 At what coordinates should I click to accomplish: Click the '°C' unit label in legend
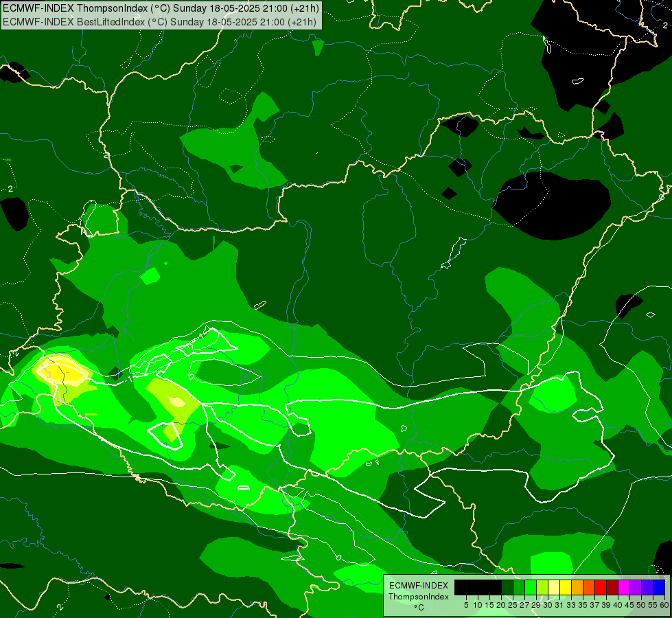[x=419, y=608]
